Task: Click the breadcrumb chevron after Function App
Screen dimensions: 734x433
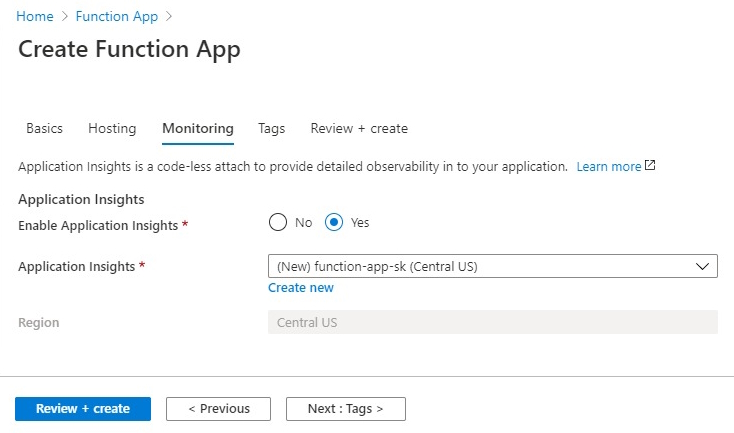Action: 169,16
